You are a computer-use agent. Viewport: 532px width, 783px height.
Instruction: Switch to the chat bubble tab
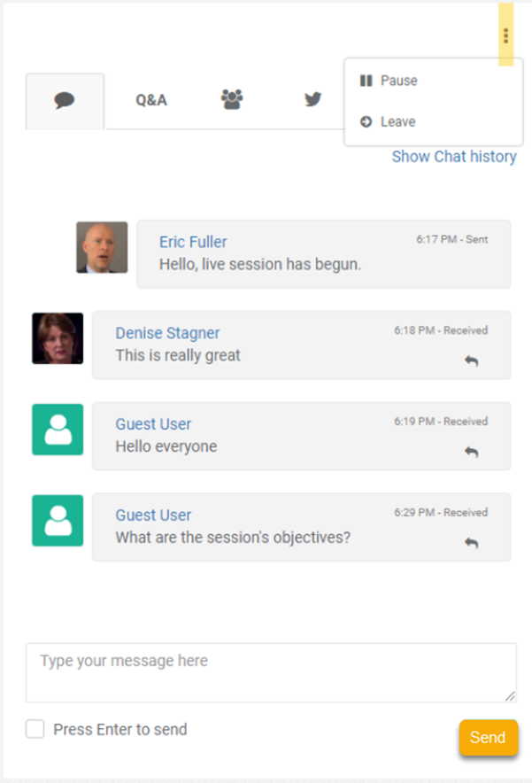[x=65, y=100]
